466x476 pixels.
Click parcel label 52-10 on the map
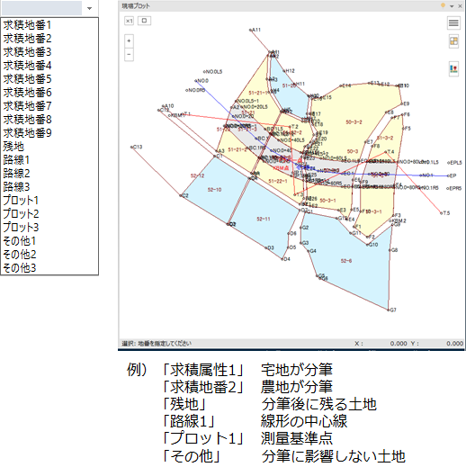pyautogui.click(x=214, y=190)
